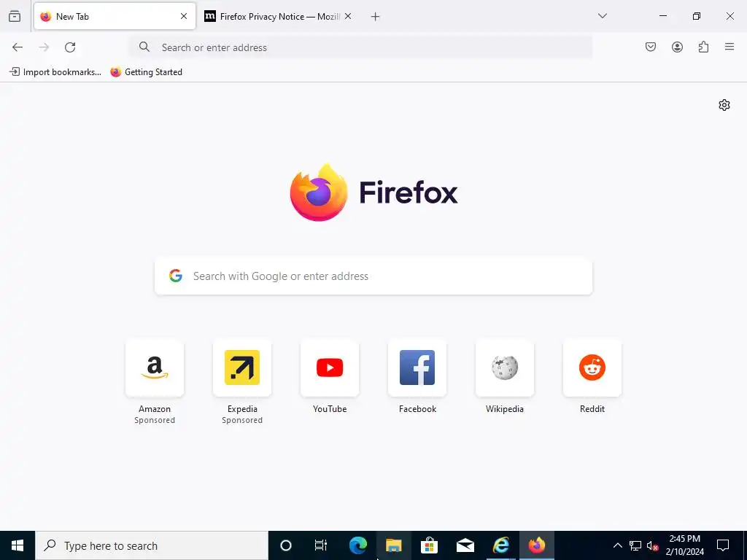
Task: Open Save to Pocket button
Action: 651,47
